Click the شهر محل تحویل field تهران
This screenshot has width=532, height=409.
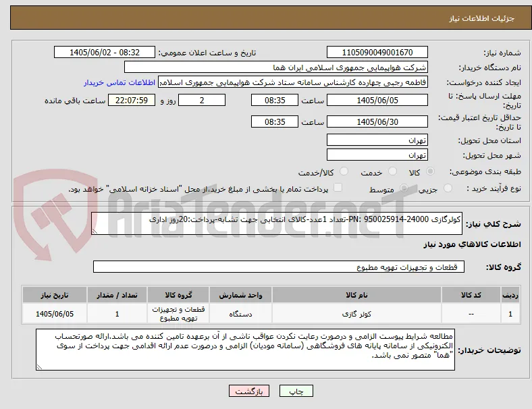click(x=377, y=155)
